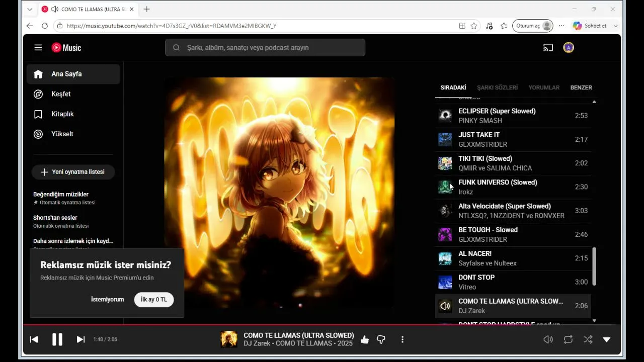Play Alta Velocidate (Super Slowed) from queue
Viewport: 644px width, 362px height.
[513, 211]
